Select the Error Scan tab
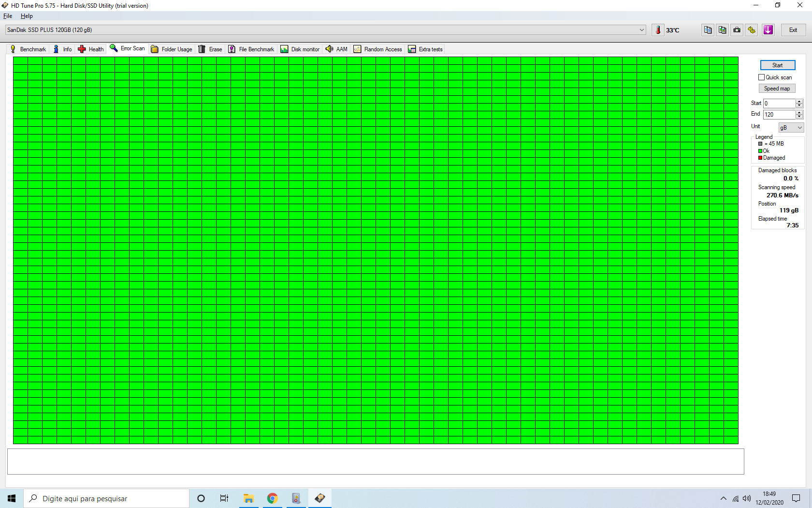This screenshot has height=508, width=812. tap(128, 48)
